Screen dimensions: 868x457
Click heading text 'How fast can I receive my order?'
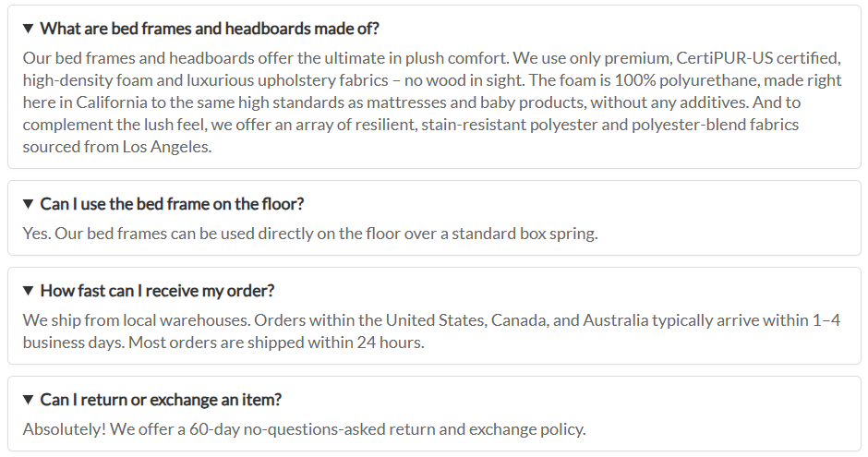point(157,291)
